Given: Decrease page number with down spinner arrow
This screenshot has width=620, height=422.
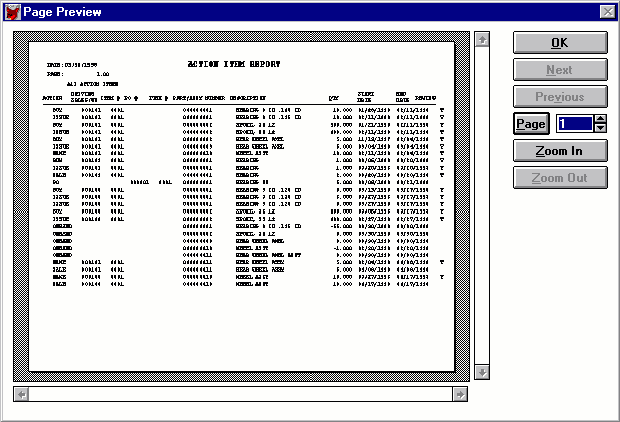Looking at the screenshot, I should point(600,128).
